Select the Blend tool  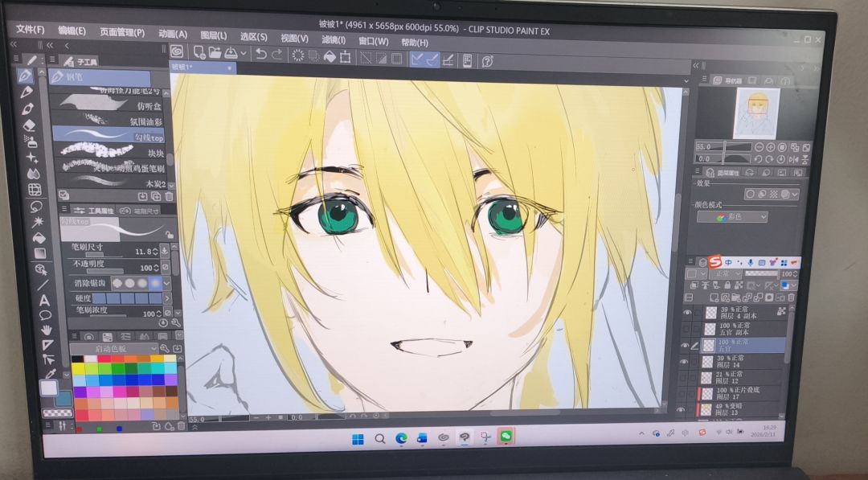(33, 174)
